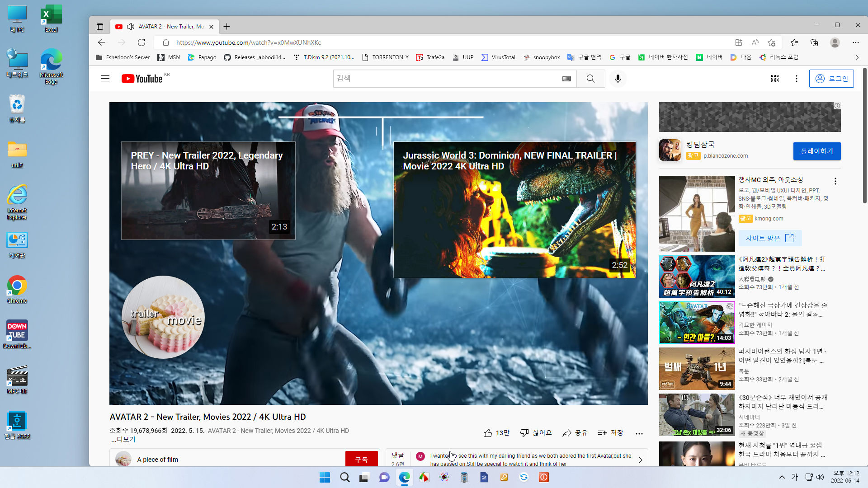The width and height of the screenshot is (868, 488).
Task: Click 사이트 방문 button
Action: click(770, 238)
